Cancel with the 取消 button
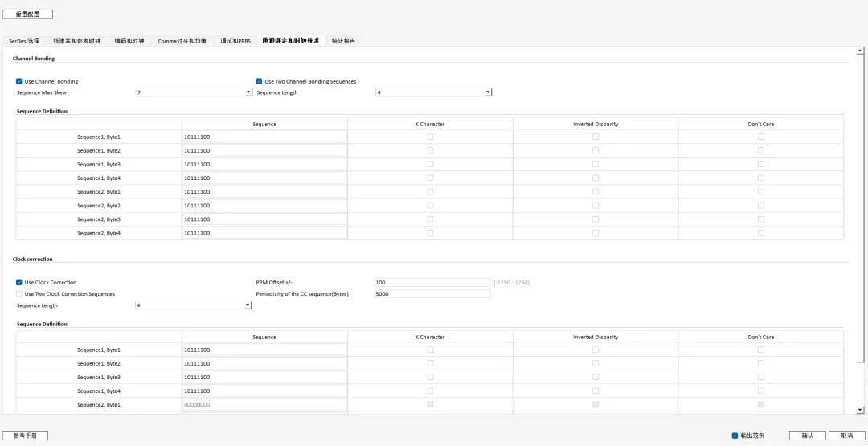868x446 pixels. (847, 436)
